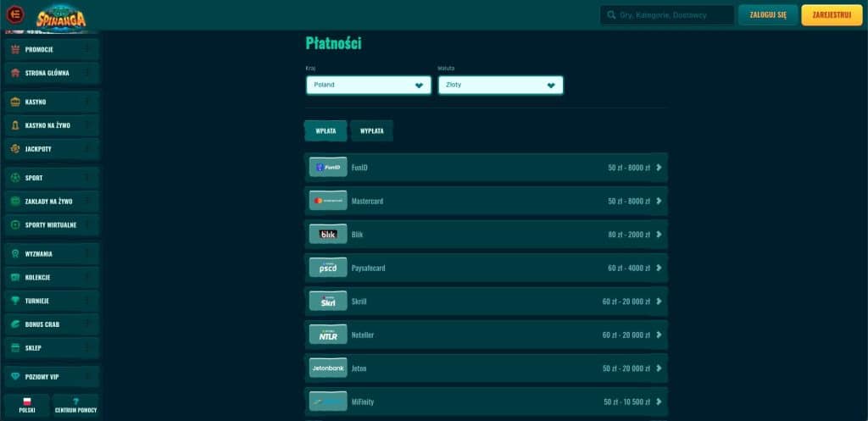The width and height of the screenshot is (868, 421).
Task: Open Sklep menu item label
Action: 33,348
